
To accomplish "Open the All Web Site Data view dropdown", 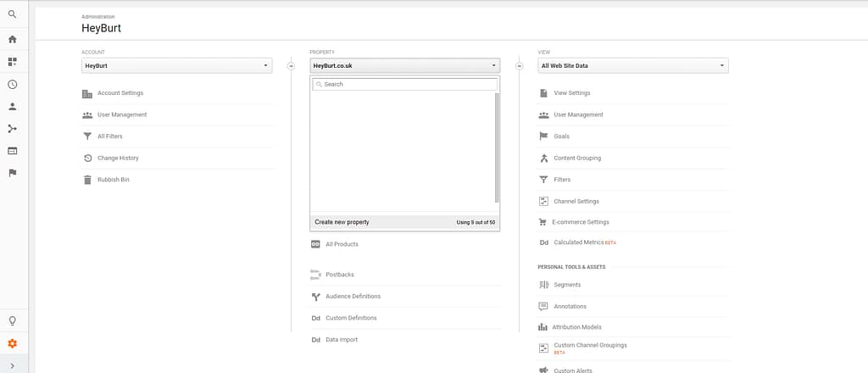I will (633, 65).
